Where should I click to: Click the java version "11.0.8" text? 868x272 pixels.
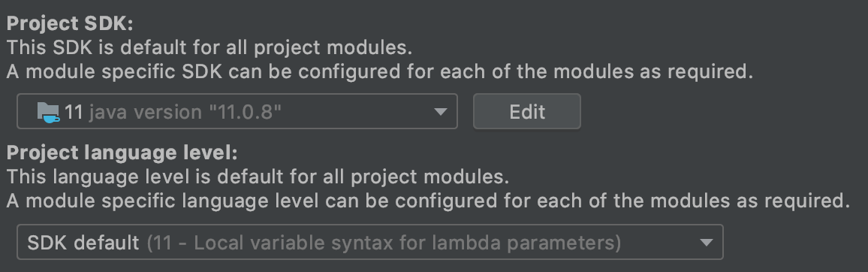pos(185,112)
